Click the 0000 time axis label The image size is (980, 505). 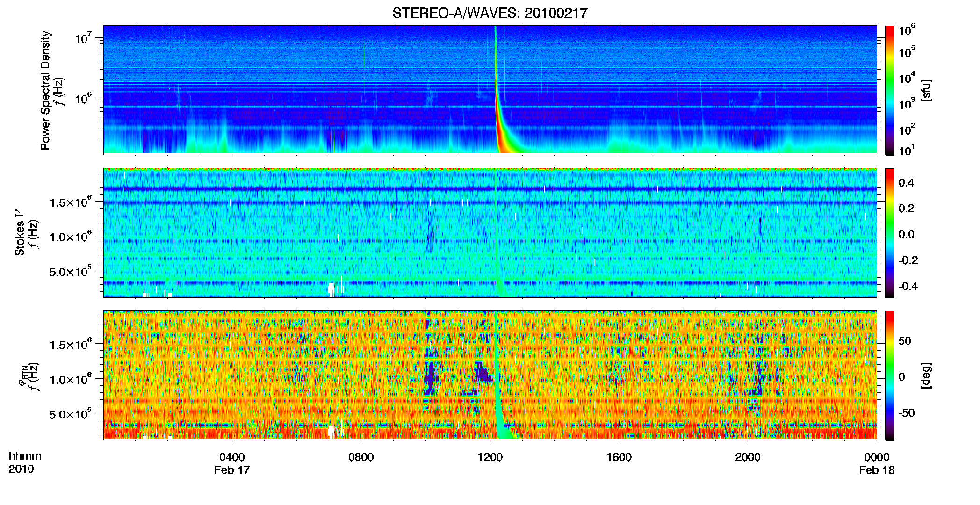(x=877, y=457)
